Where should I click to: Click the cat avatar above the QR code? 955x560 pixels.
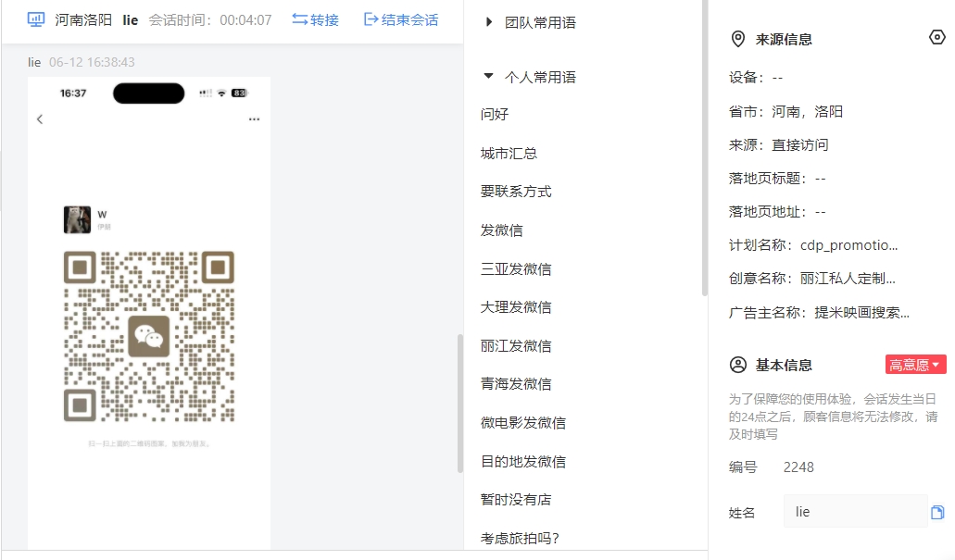coord(78,219)
